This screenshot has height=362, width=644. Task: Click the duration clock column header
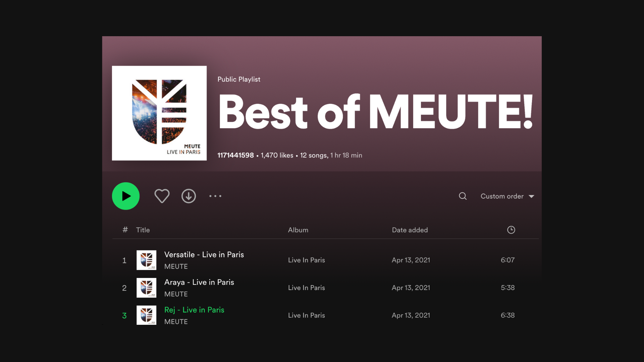pyautogui.click(x=511, y=230)
